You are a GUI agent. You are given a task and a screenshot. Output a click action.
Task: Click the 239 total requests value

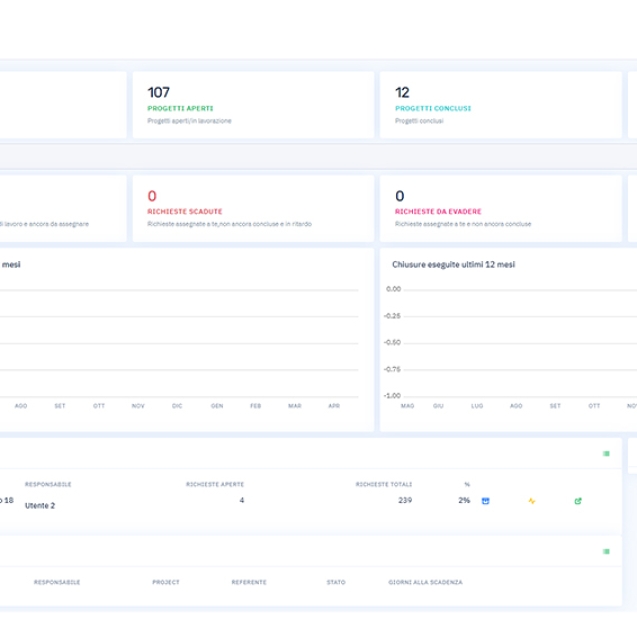click(x=405, y=499)
